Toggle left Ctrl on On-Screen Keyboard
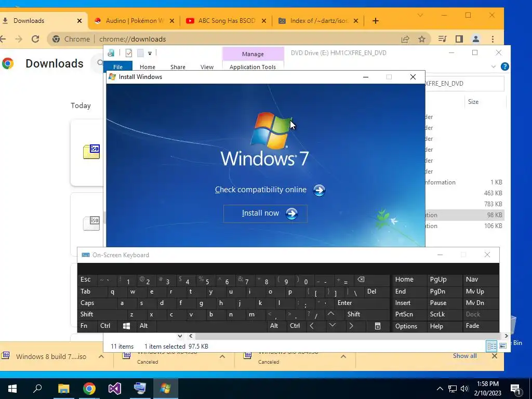The height and width of the screenshot is (399, 532). (x=106, y=326)
